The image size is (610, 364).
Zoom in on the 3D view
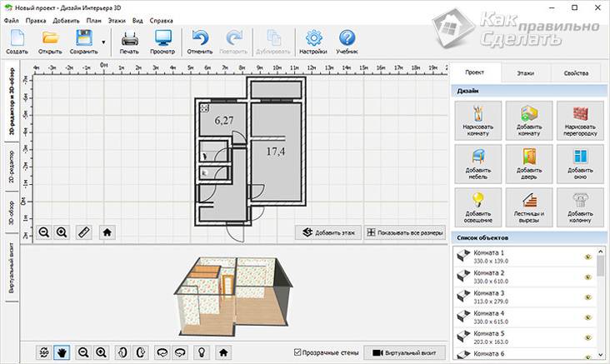point(101,352)
